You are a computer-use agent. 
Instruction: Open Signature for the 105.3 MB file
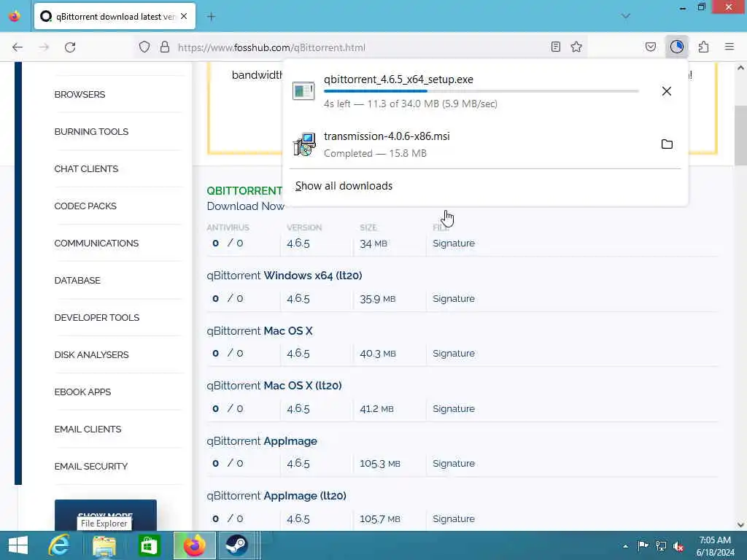click(454, 463)
